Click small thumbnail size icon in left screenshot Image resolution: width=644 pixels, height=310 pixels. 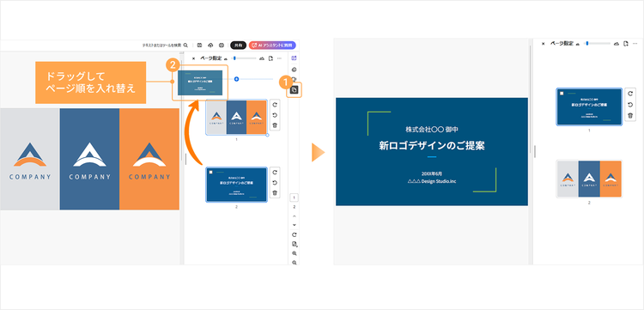click(226, 58)
